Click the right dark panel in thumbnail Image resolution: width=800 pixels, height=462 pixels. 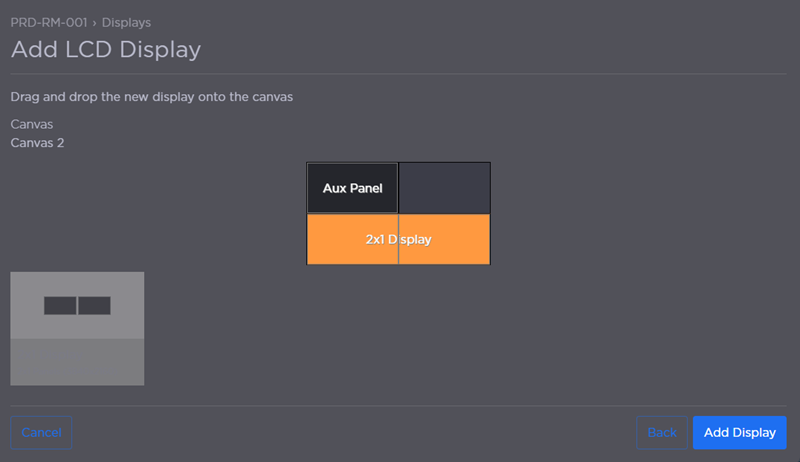pos(95,305)
